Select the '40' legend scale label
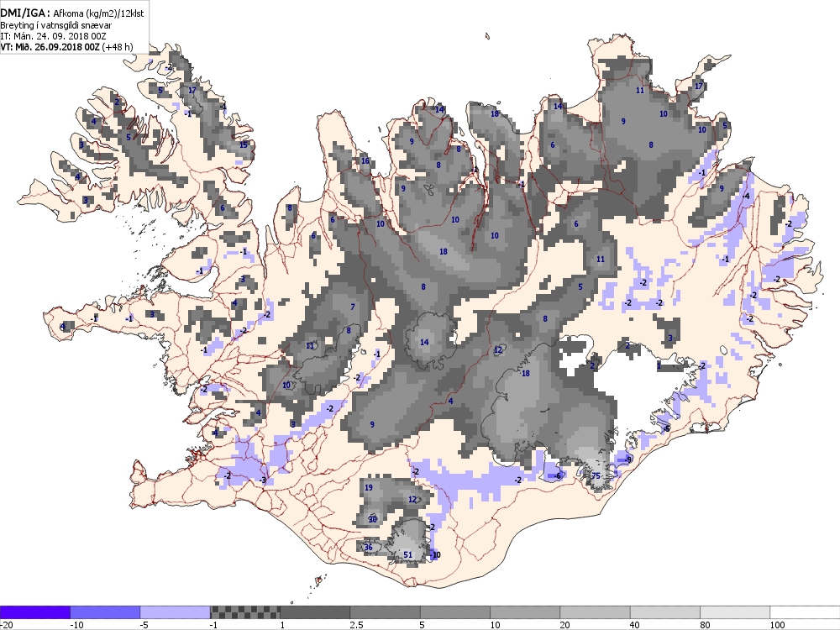Screen dimensions: 840x630 click(x=635, y=625)
